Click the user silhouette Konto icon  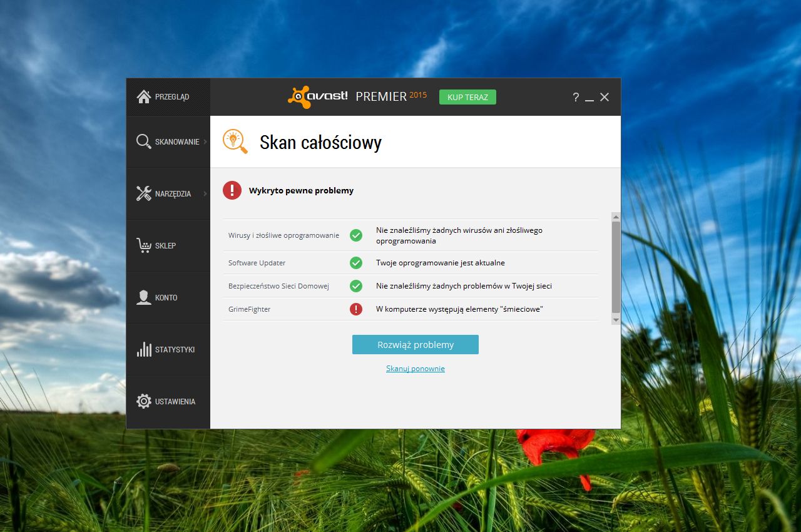click(144, 297)
